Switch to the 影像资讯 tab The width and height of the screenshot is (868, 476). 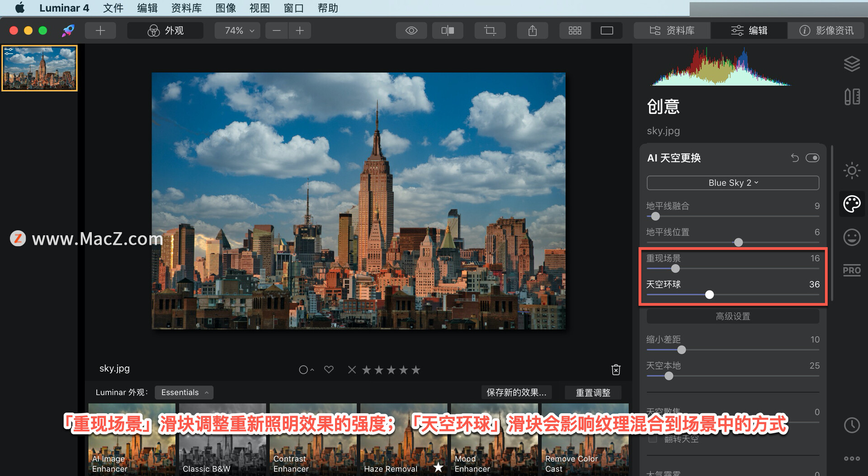coord(826,30)
